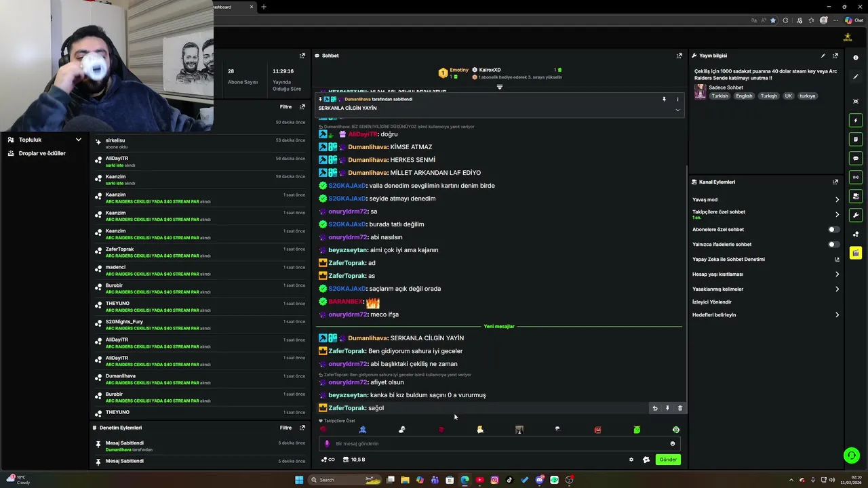Click the lightning bolt sidebar icon

[x=856, y=120]
